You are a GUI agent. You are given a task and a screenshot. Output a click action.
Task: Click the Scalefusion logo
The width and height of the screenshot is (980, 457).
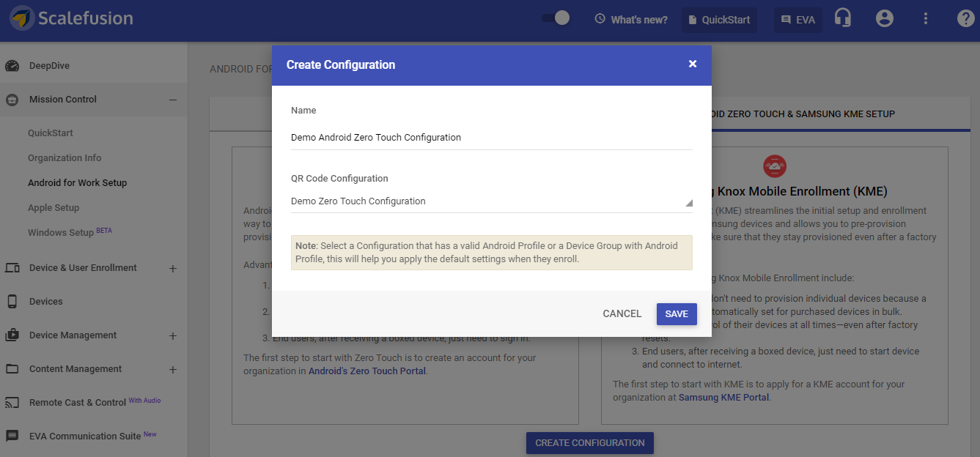coord(72,18)
